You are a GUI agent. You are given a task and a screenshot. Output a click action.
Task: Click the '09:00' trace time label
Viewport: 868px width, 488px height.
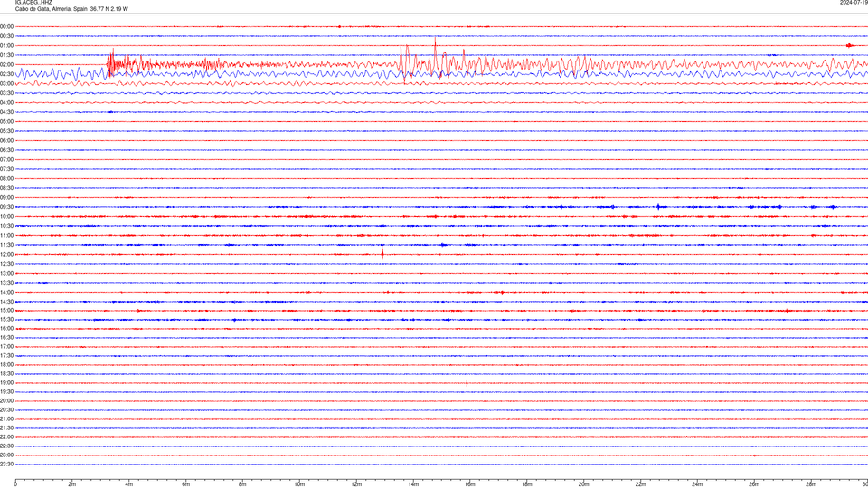click(6, 198)
